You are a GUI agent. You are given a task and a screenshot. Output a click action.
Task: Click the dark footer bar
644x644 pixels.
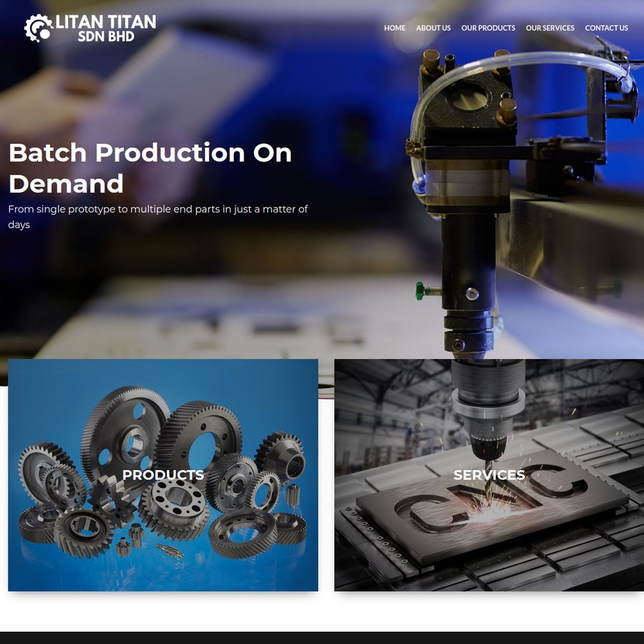[322, 638]
